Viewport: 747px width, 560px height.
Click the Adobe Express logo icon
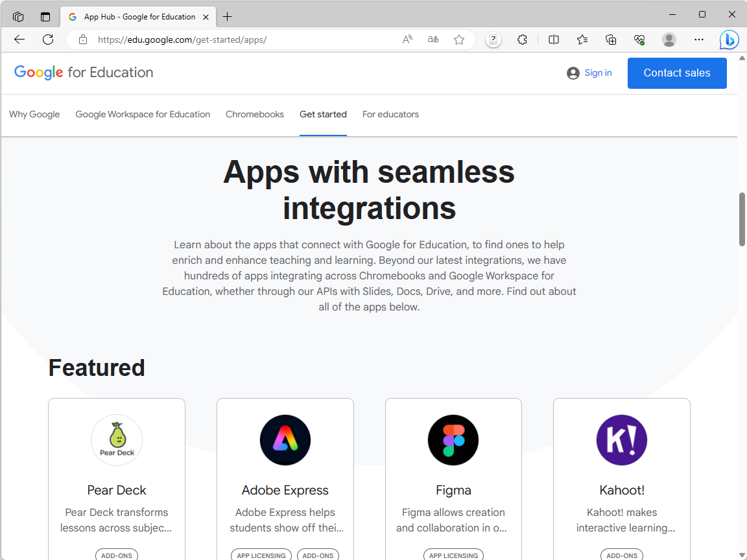(285, 439)
